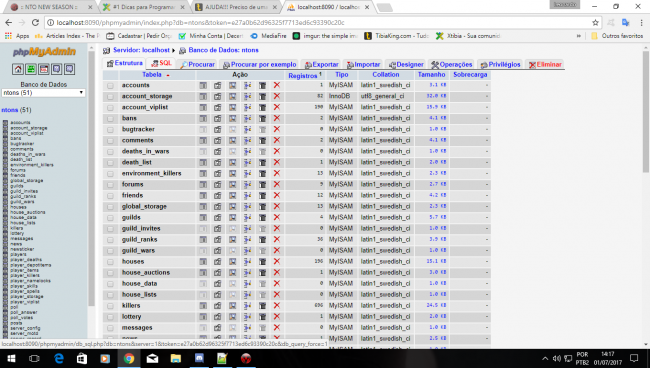Click the Insert icon for friends table
Screen dimensions: 650x368
(x=247, y=196)
